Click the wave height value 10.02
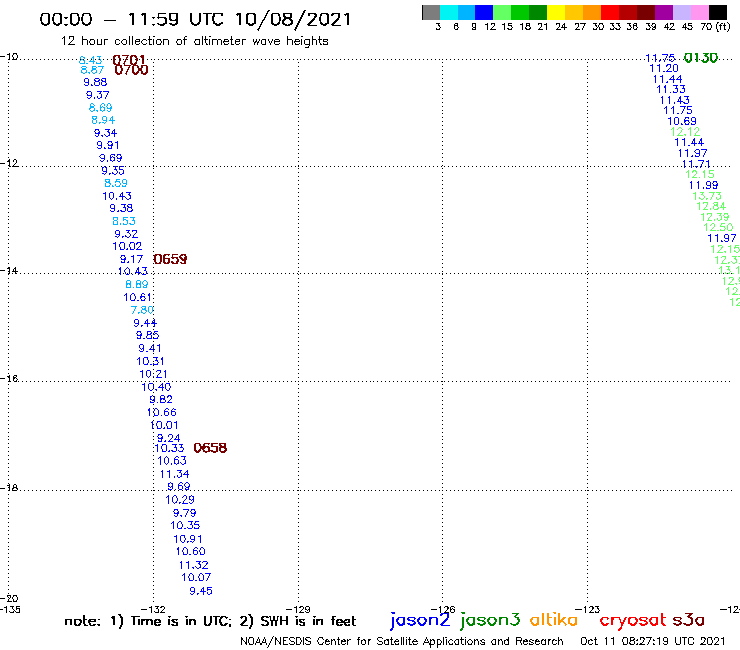Screen dimensions: 740x650 (127, 246)
